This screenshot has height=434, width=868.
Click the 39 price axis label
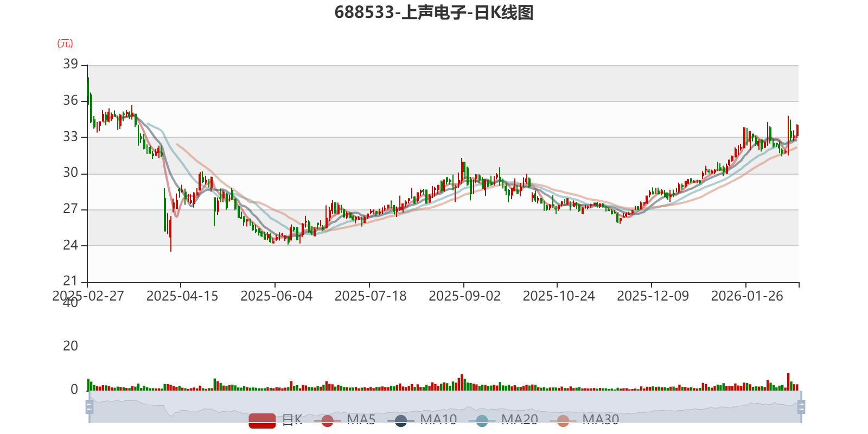point(71,64)
